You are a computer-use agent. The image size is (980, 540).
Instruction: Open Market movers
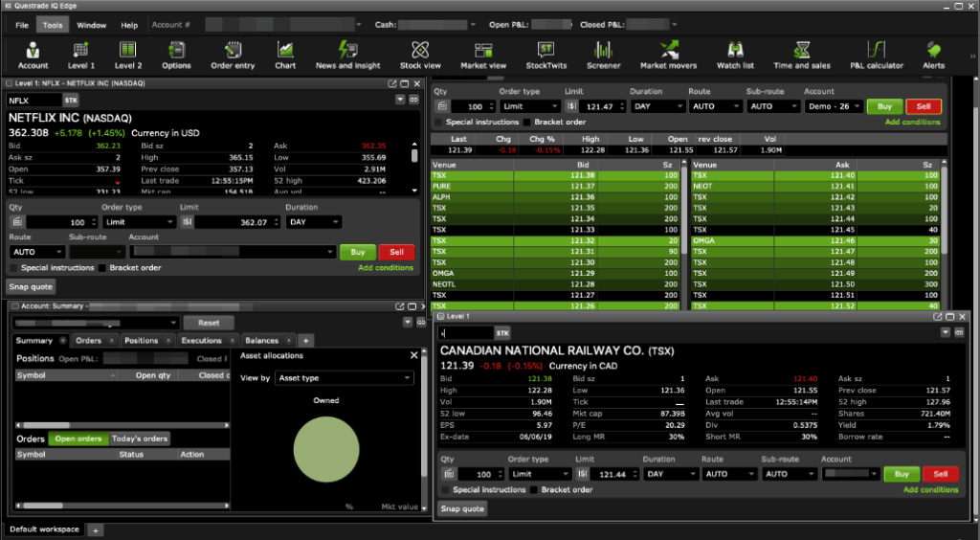pos(668,55)
